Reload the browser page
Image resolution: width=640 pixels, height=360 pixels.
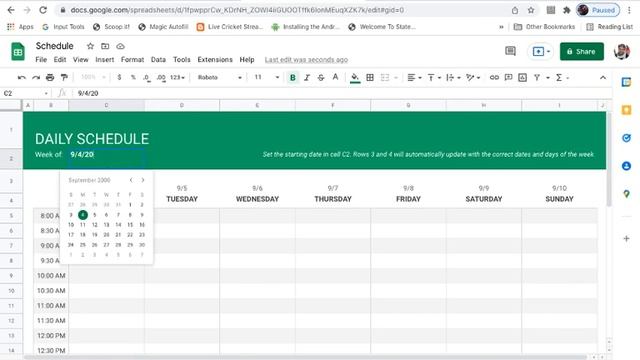coord(43,10)
